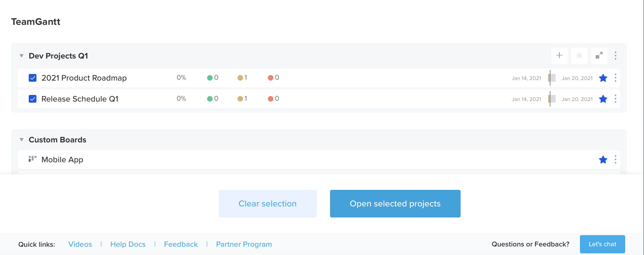The height and width of the screenshot is (255, 644).
Task: Click Jan 20, 2021 date in 2021 Product Roadmap row
Action: coord(577,78)
